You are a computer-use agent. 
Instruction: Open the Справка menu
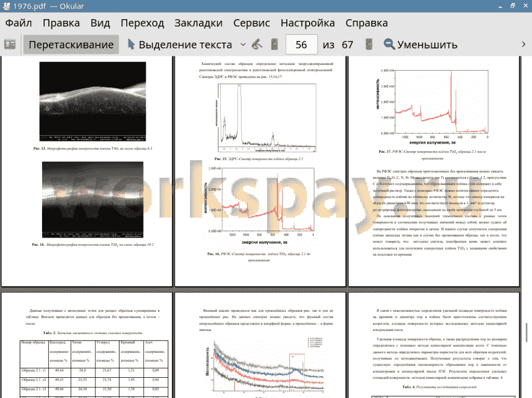point(367,23)
